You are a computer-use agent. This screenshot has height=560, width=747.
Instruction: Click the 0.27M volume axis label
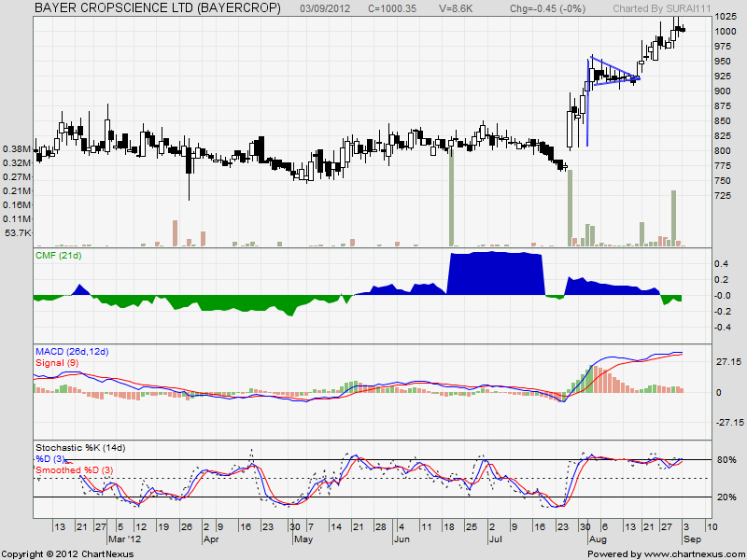[x=17, y=177]
